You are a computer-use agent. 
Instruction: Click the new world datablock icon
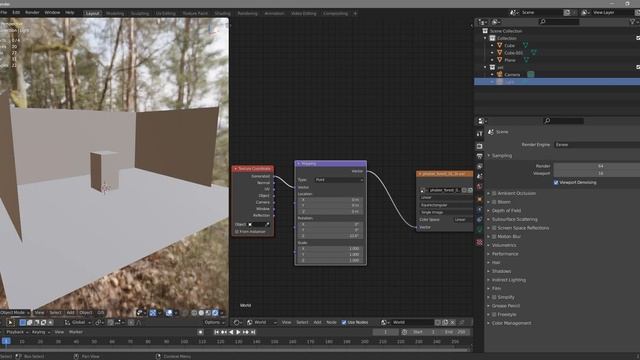pos(445,322)
